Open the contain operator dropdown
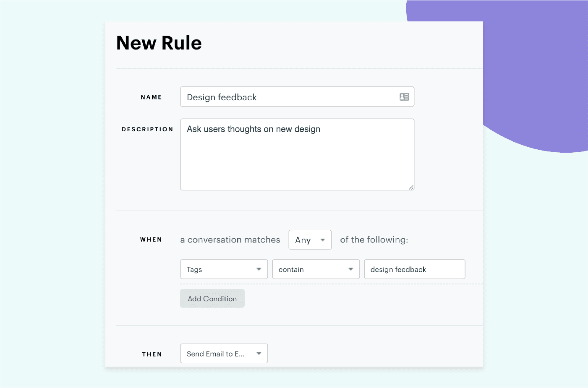588x388 pixels. coord(316,269)
